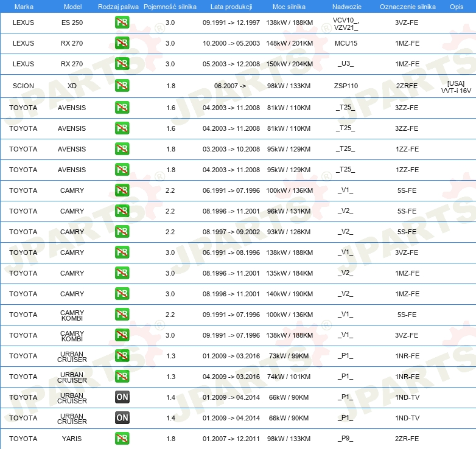This screenshot has height=449, width=476.
Task: Click body code ZSP110
Action: 346,86
